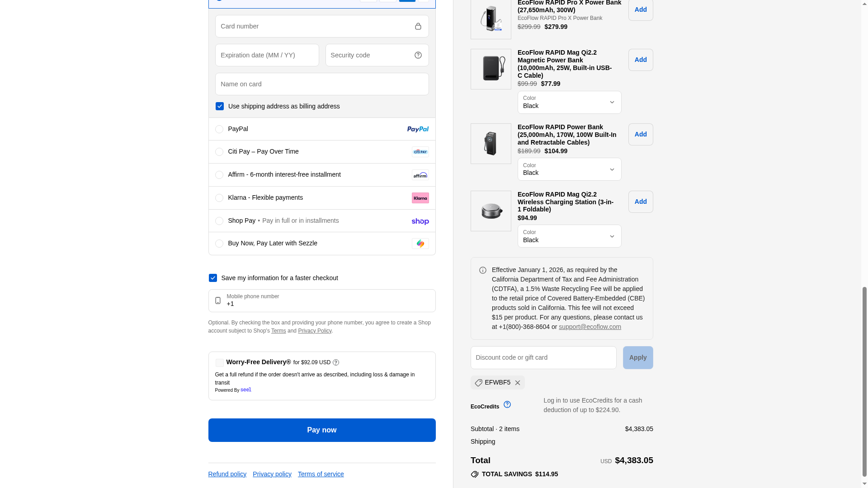Image resolution: width=868 pixels, height=488 pixels.
Task: Remove the EFWBF5 discount code
Action: pos(518,383)
